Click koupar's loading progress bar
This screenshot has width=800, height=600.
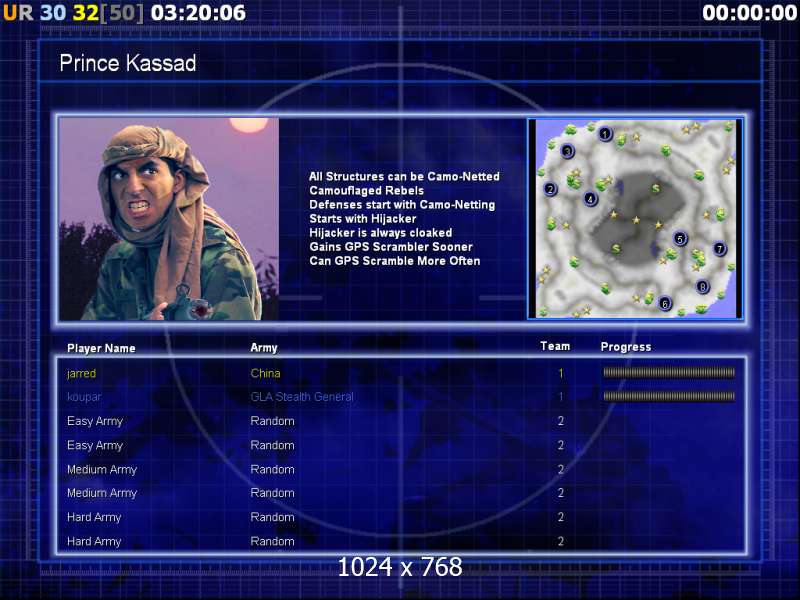669,397
